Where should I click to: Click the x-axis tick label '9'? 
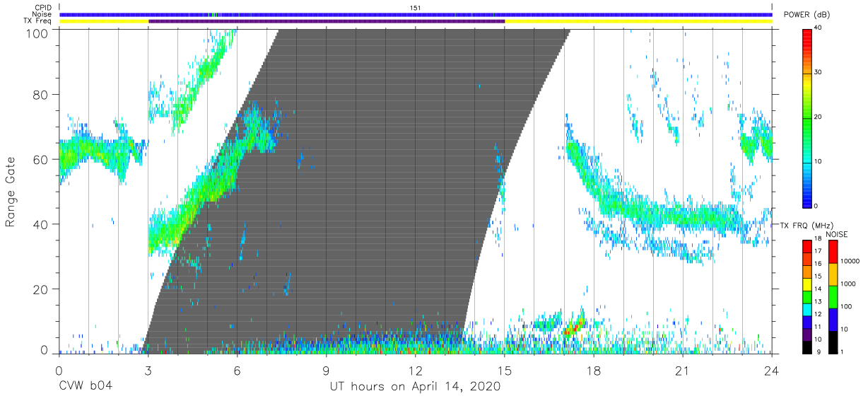[326, 370]
